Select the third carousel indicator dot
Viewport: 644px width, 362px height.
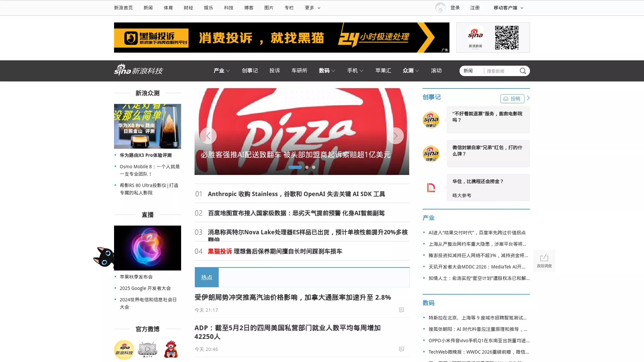(x=314, y=167)
